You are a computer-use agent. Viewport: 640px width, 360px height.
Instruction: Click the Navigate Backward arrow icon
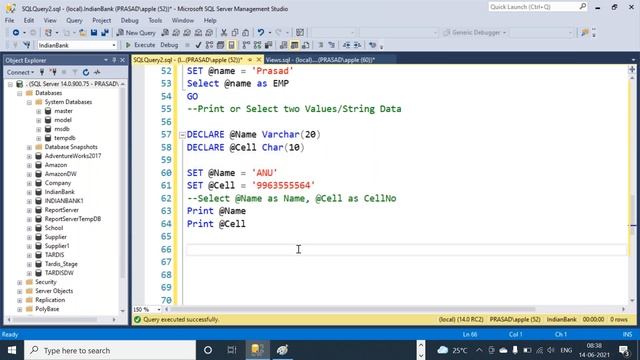point(16,33)
